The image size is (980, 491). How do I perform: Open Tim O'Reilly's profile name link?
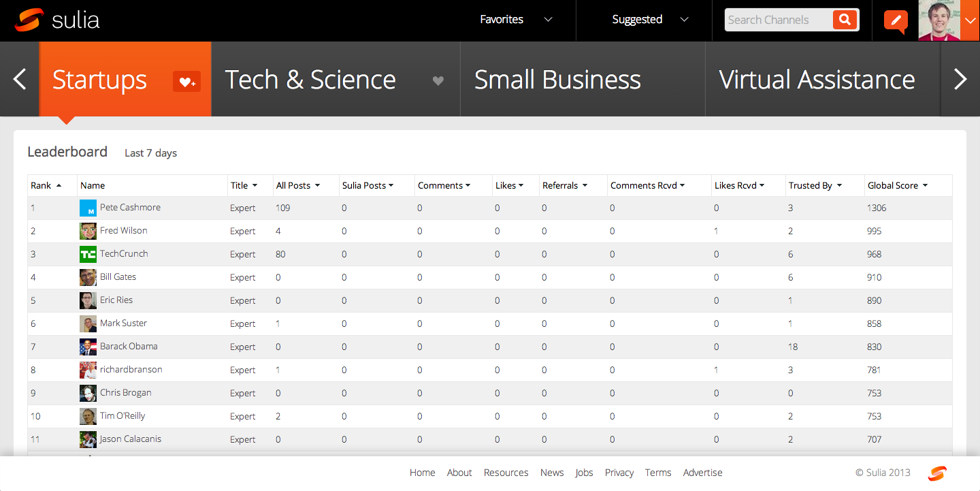122,415
